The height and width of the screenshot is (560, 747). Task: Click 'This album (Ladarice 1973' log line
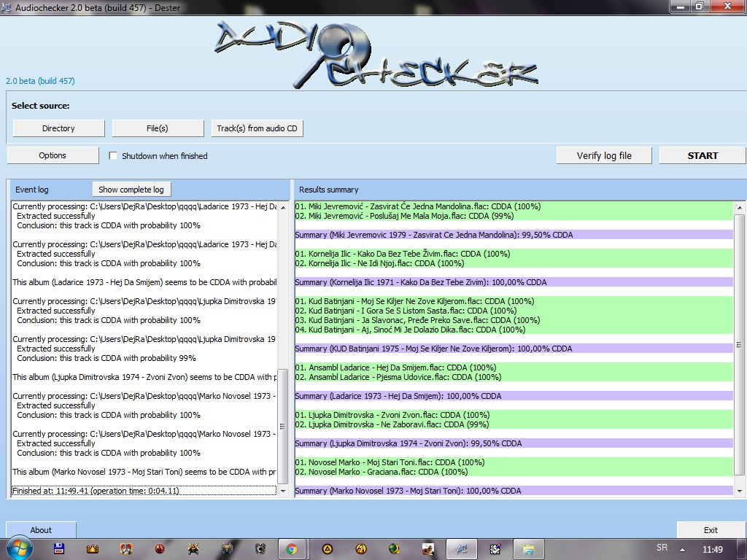(144, 282)
